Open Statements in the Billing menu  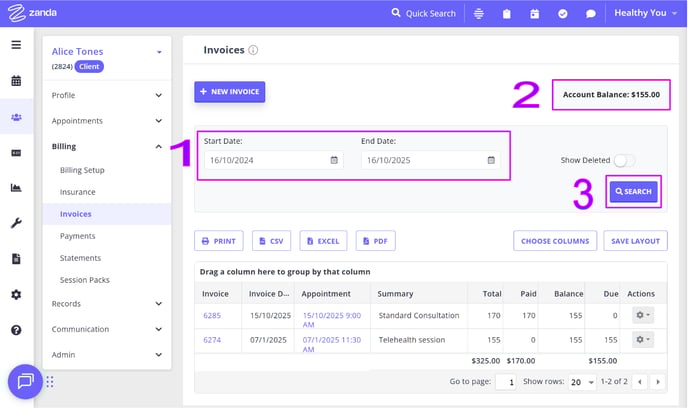coord(81,258)
